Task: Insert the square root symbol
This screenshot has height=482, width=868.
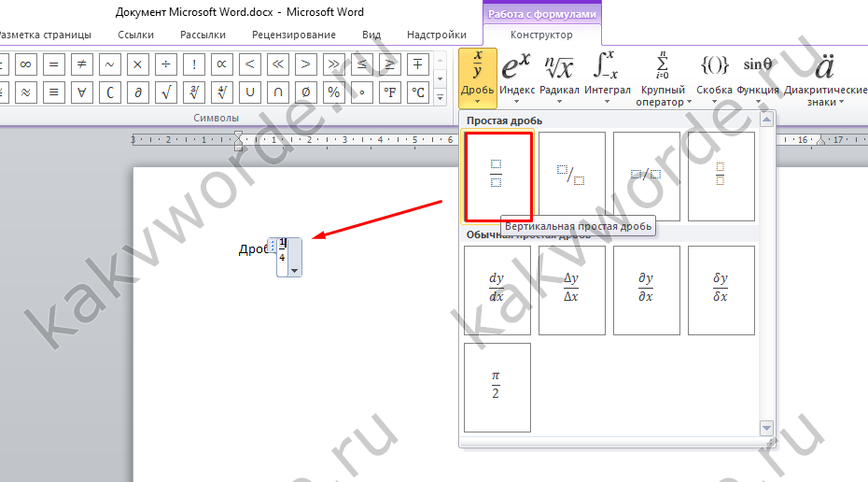Action: (165, 92)
